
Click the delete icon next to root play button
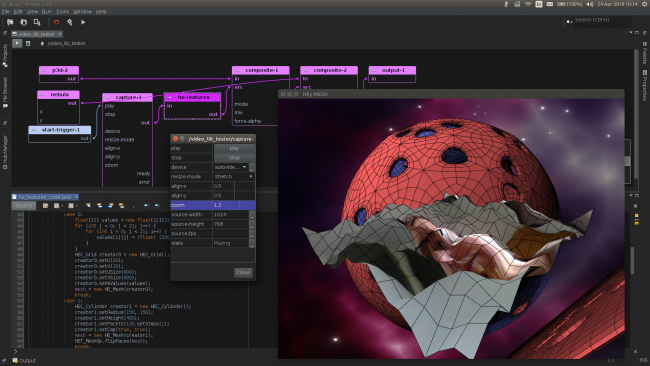click(x=28, y=43)
